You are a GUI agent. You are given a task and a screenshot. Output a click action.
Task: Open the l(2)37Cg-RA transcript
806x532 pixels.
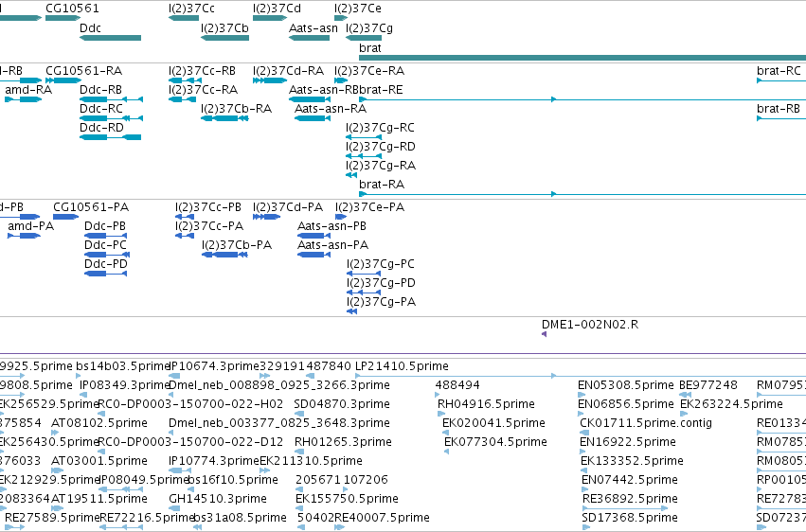coord(351,175)
